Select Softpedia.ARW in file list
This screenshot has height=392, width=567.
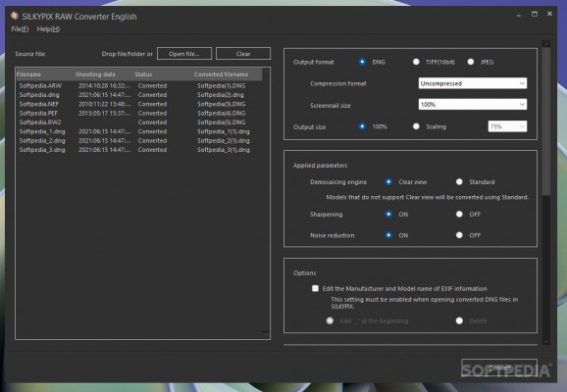40,85
